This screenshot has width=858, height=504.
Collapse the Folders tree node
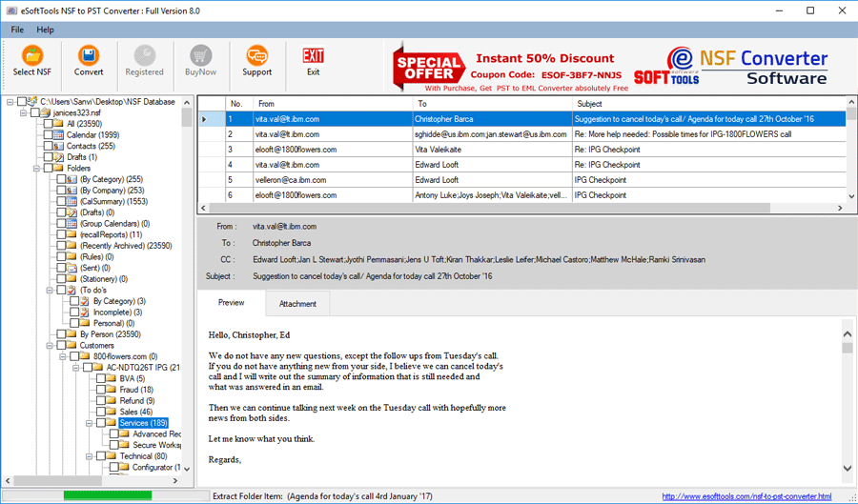click(37, 169)
